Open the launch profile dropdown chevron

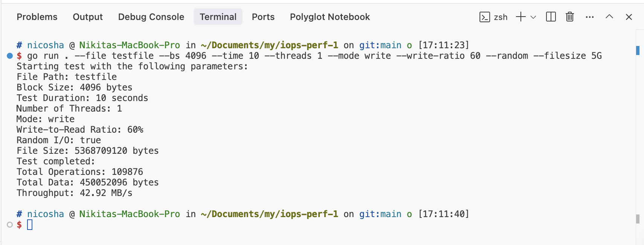pyautogui.click(x=533, y=17)
